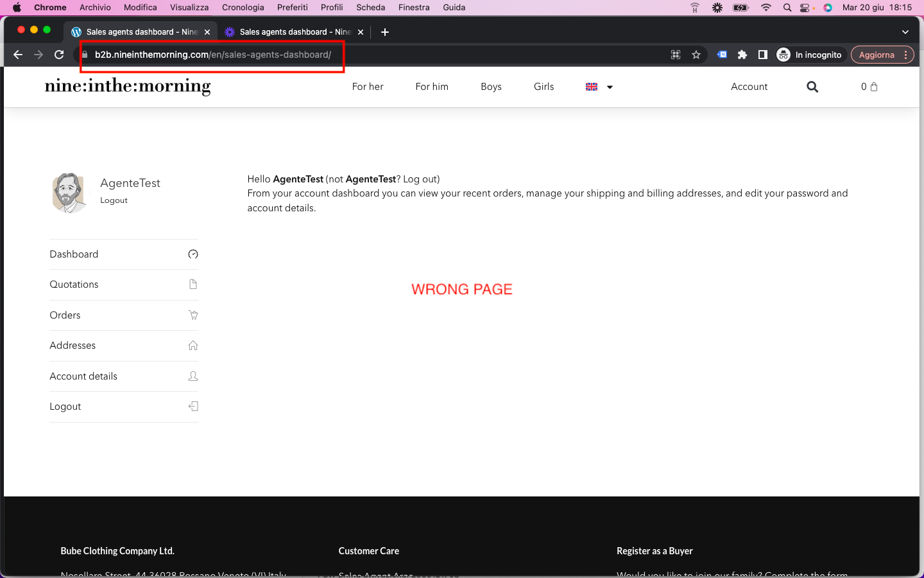Toggle the browser side panel

[x=763, y=55]
